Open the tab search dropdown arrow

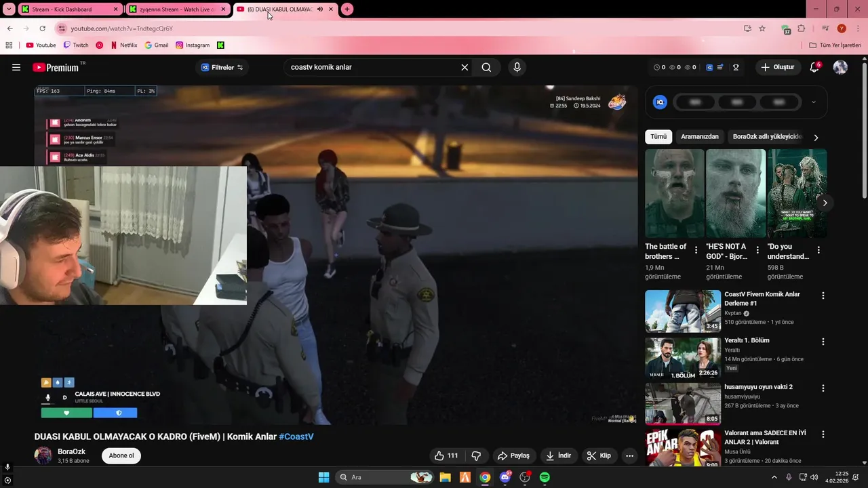pos(9,9)
